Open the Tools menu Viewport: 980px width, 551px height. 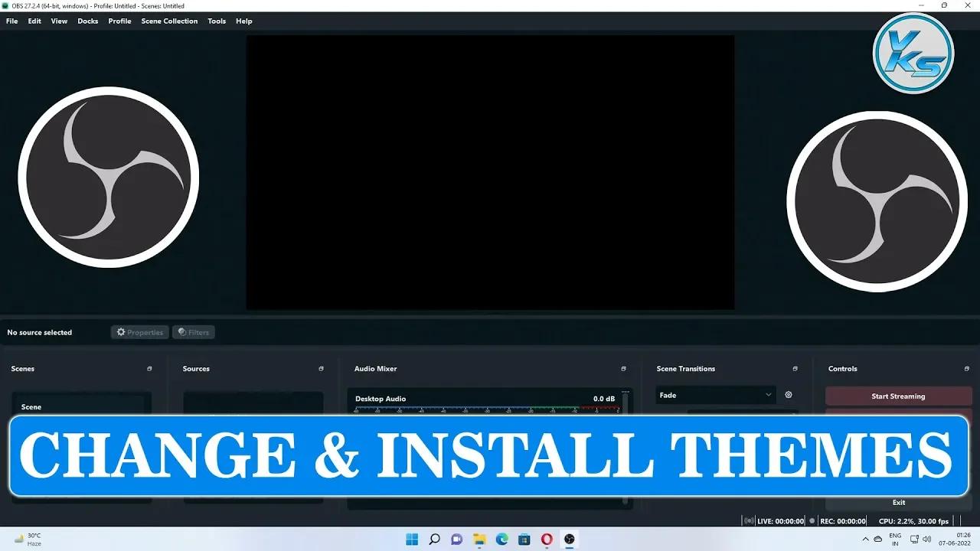[x=217, y=21]
